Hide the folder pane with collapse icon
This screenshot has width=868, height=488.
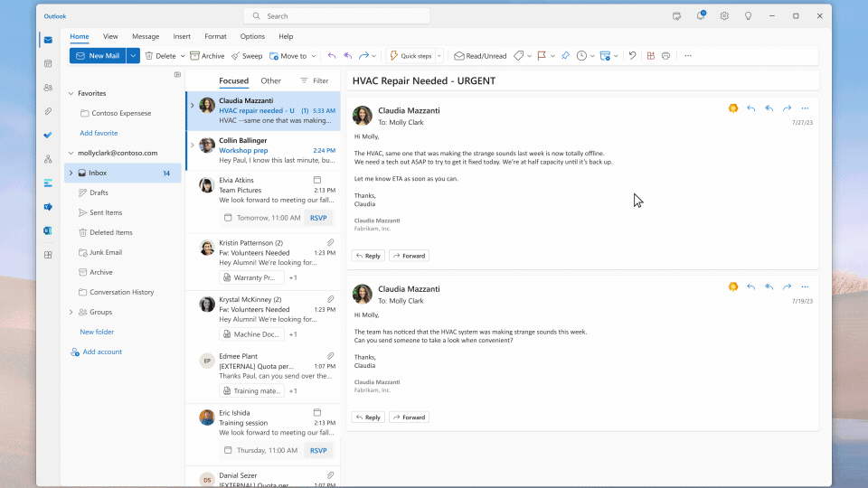[177, 75]
